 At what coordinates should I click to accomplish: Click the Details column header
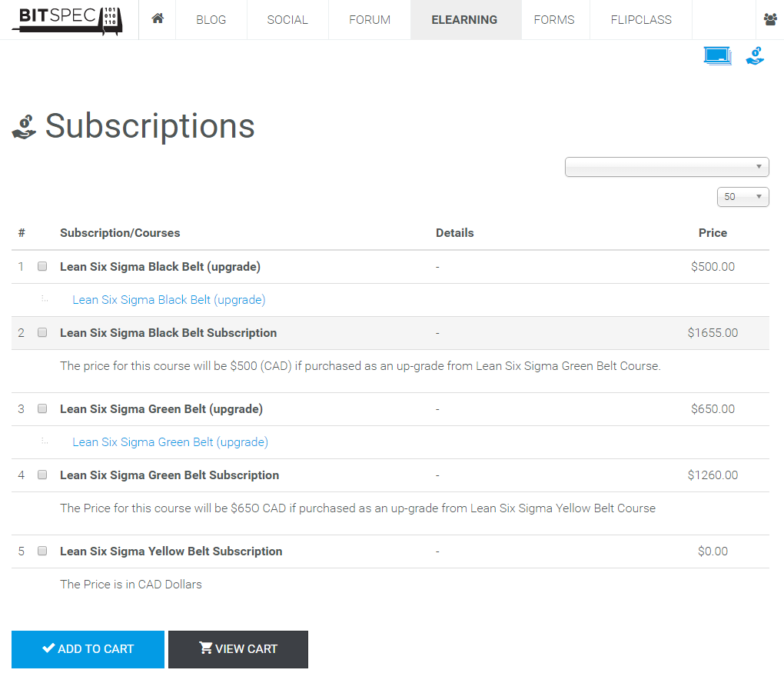454,233
